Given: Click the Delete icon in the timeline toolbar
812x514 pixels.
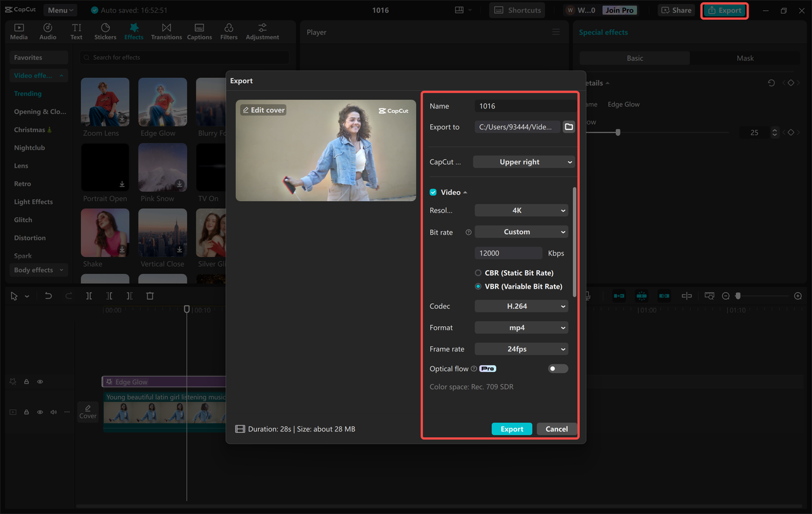Looking at the screenshot, I should click(x=150, y=296).
